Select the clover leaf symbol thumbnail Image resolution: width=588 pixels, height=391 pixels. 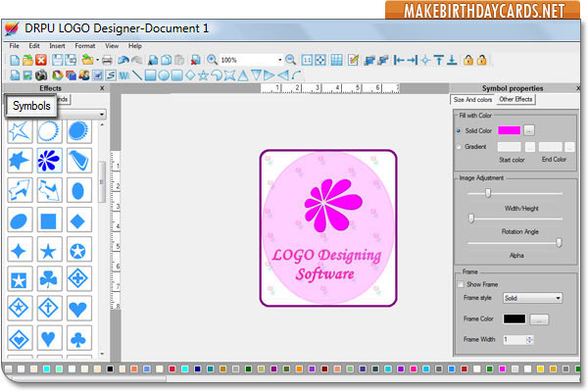[x=49, y=279]
